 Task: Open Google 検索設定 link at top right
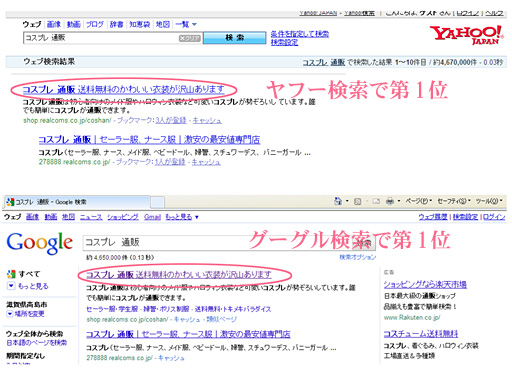pyautogui.click(x=465, y=217)
